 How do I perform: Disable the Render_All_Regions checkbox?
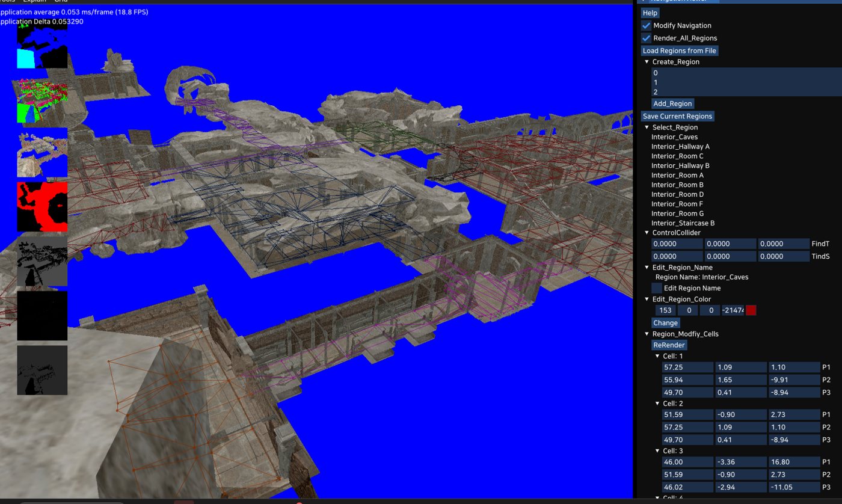tap(647, 38)
